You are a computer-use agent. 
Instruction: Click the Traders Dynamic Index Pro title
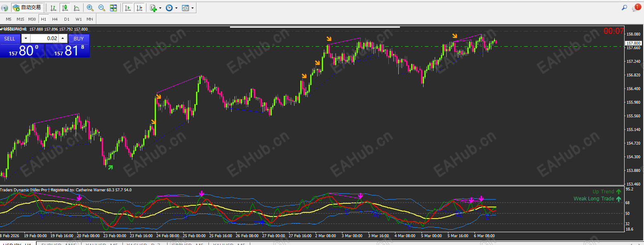24,190
